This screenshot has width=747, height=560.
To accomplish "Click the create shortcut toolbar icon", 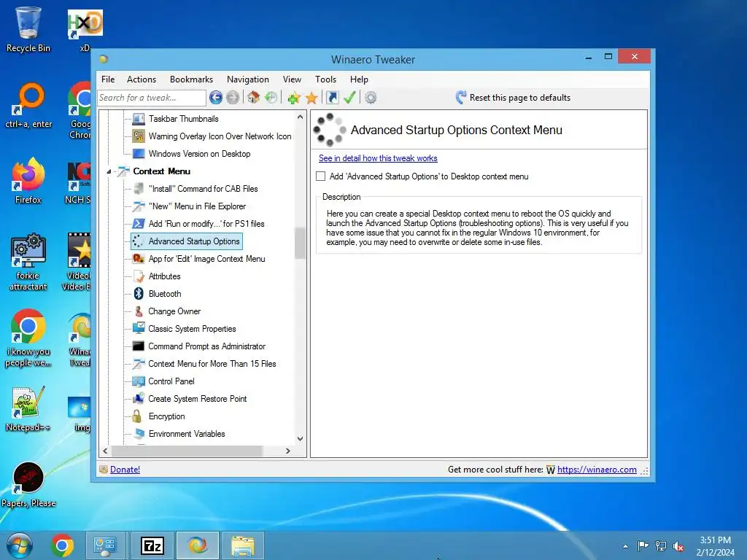I will coord(333,98).
